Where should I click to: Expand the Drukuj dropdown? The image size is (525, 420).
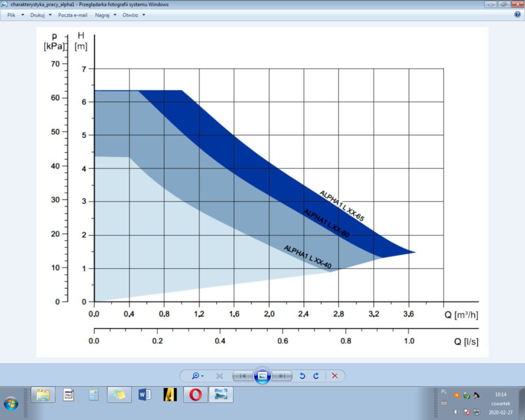(x=40, y=15)
